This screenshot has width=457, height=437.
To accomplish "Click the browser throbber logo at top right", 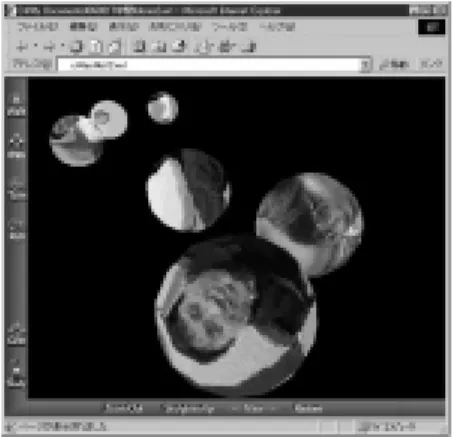I will 432,27.
